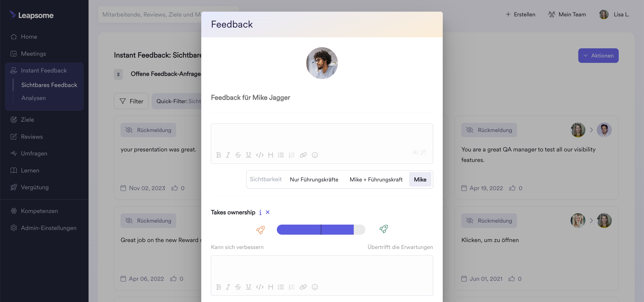Image resolution: width=644 pixels, height=302 pixels.
Task: Select Mike only visibility option
Action: (420, 179)
